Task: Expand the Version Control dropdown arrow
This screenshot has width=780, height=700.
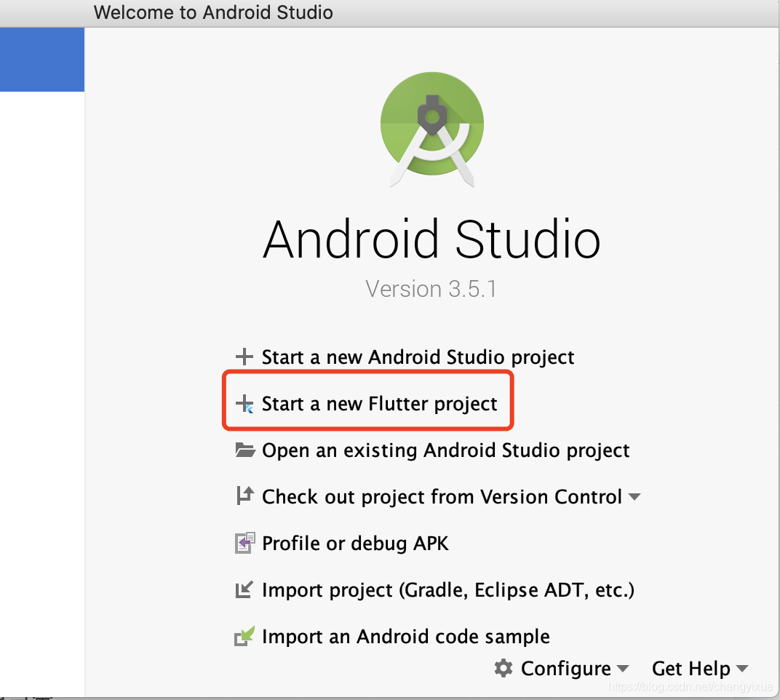Action: point(634,496)
